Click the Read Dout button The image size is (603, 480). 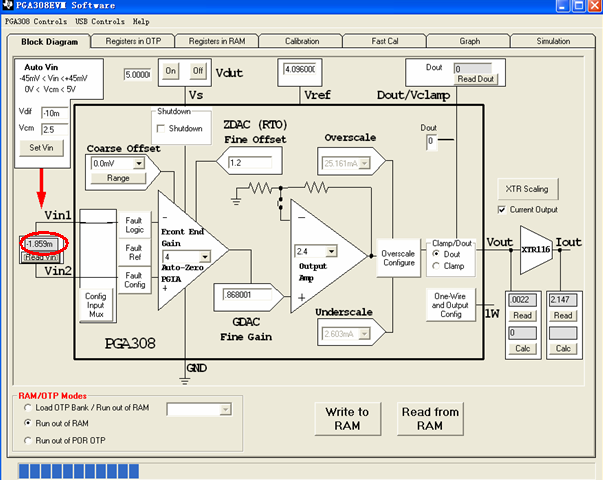click(475, 79)
